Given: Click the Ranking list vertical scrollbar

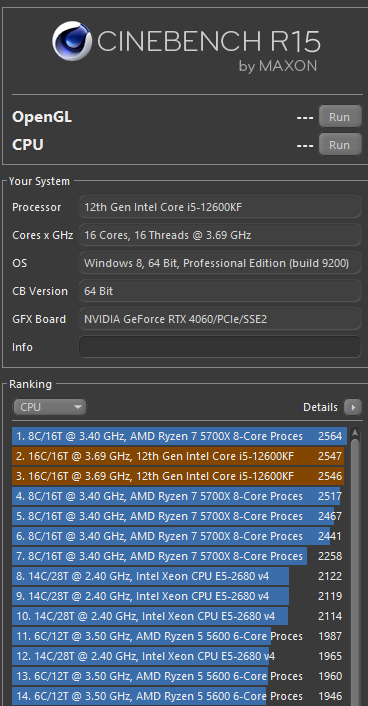Looking at the screenshot, I should [355, 572].
